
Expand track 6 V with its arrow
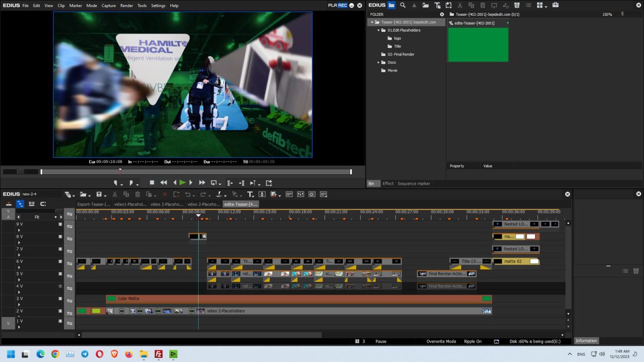pos(19,267)
